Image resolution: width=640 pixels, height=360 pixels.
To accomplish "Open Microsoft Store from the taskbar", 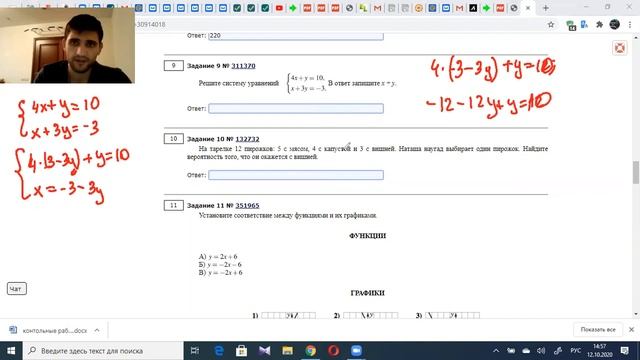I will point(241,351).
